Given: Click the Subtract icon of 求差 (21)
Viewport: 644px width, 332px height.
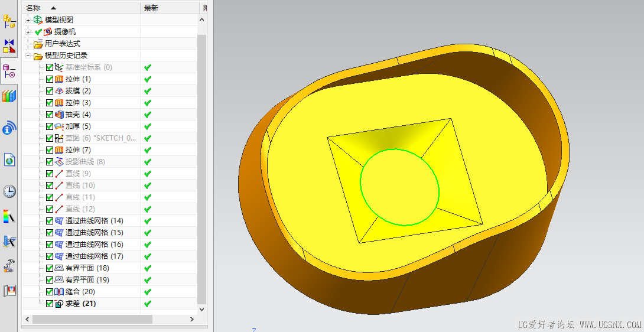Looking at the screenshot, I should click(59, 304).
